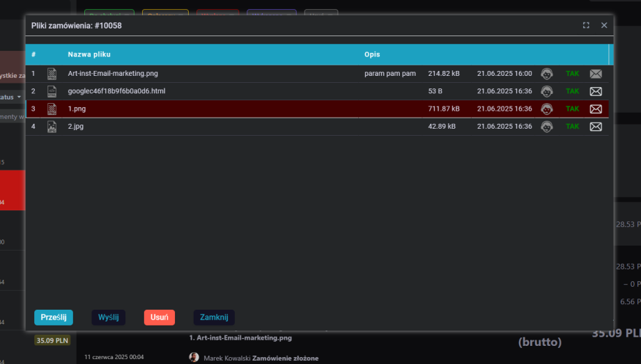Toggle the TAK flag for 2.jpg
Image resolution: width=641 pixels, height=364 pixels.
coord(572,127)
